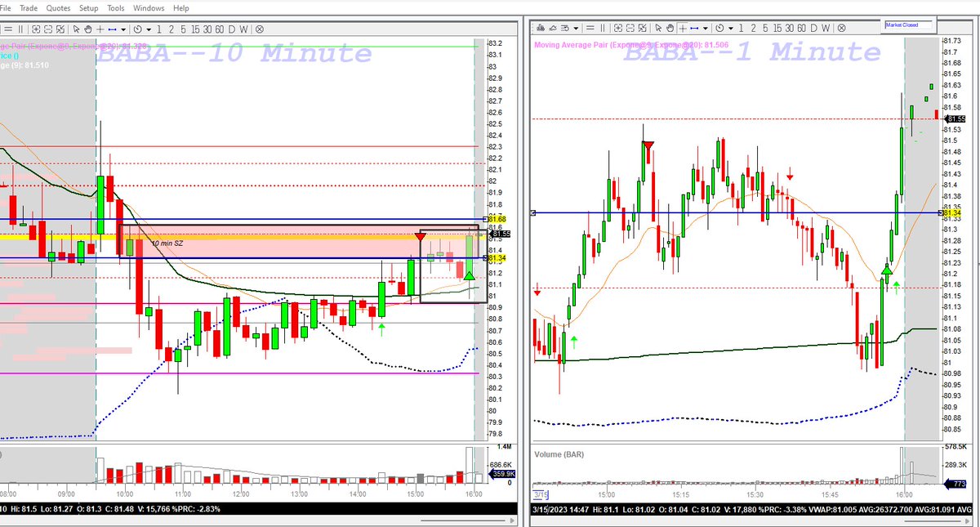Toggle crosshair tool in 1 Minute chart toolbar
Screen dimensions: 980x527
click(683, 29)
